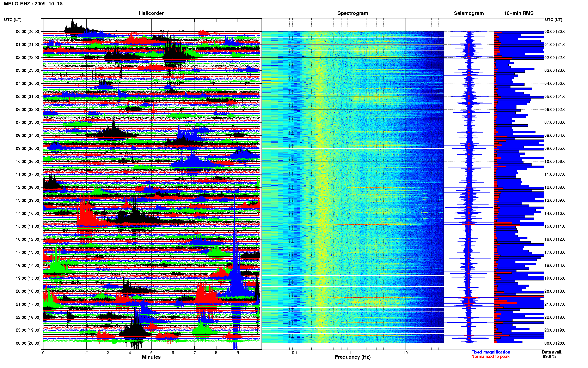This screenshot has width=588, height=368.
Task: Click the 'Normalised to peak' legend text
Action: click(x=490, y=356)
